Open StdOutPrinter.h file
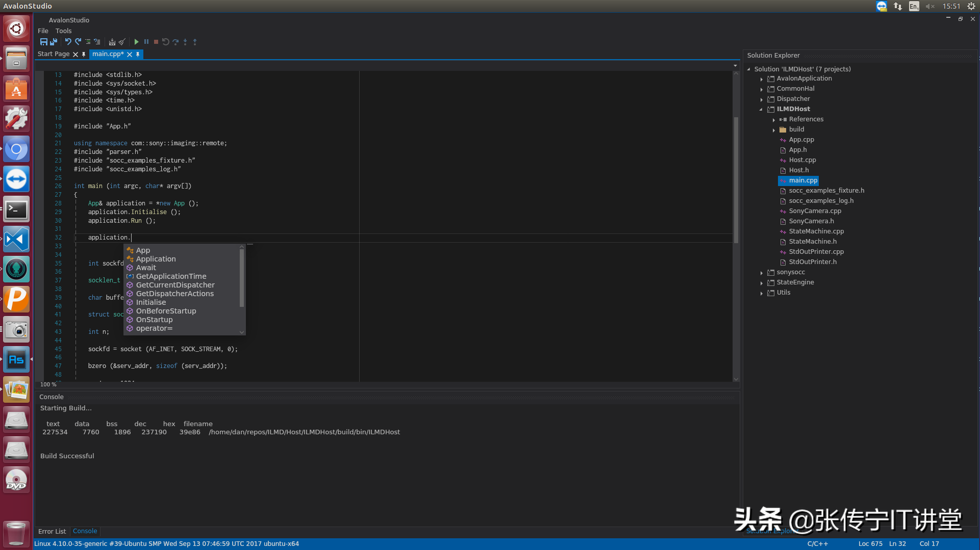Viewport: 980px width, 550px height. tap(813, 262)
